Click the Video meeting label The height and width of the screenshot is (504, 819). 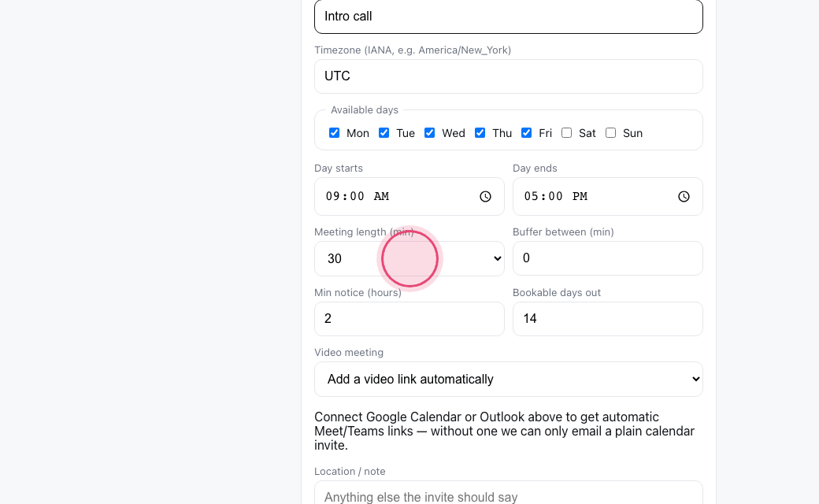tap(349, 353)
